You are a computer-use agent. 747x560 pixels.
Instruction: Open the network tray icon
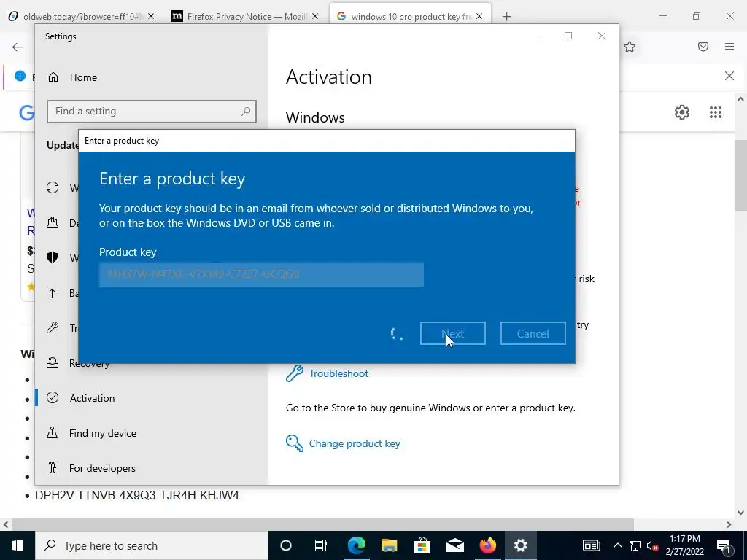[x=635, y=545]
